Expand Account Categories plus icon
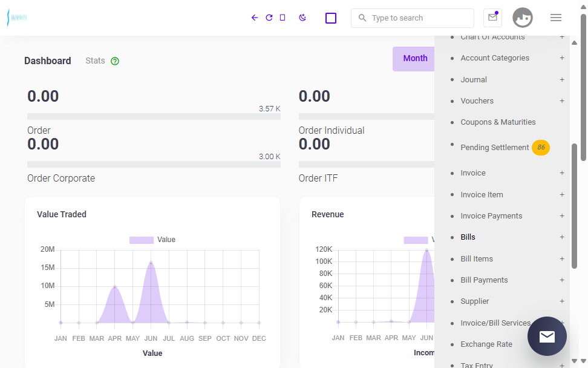 (562, 57)
